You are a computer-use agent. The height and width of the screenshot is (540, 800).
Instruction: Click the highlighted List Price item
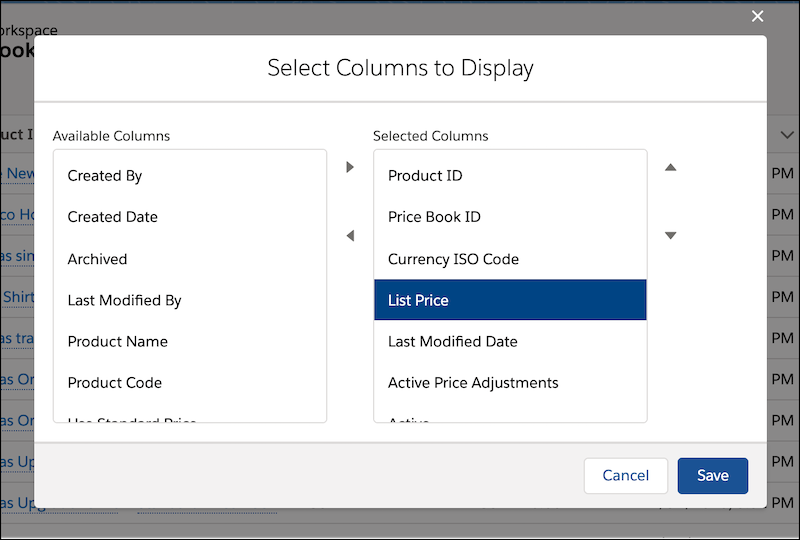(x=510, y=300)
